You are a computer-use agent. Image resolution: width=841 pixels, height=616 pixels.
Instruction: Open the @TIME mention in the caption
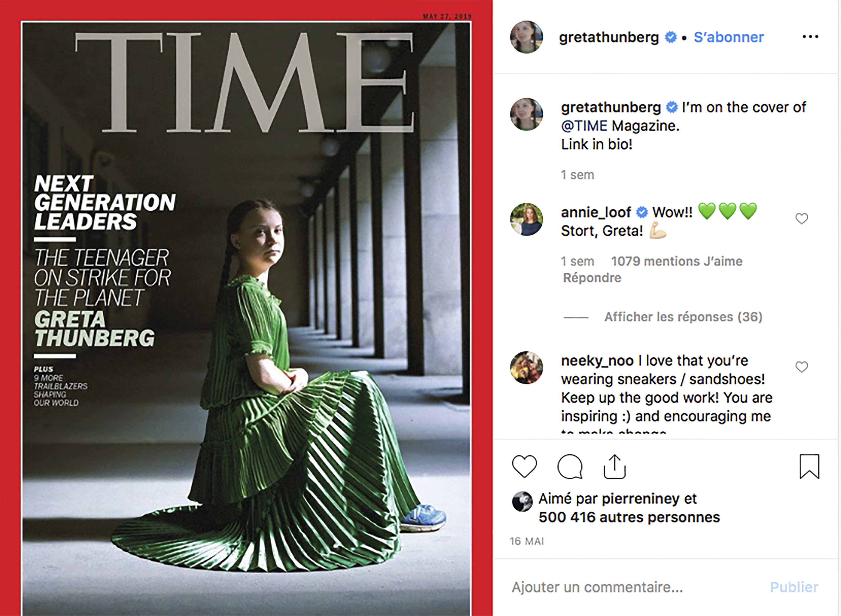tap(584, 126)
